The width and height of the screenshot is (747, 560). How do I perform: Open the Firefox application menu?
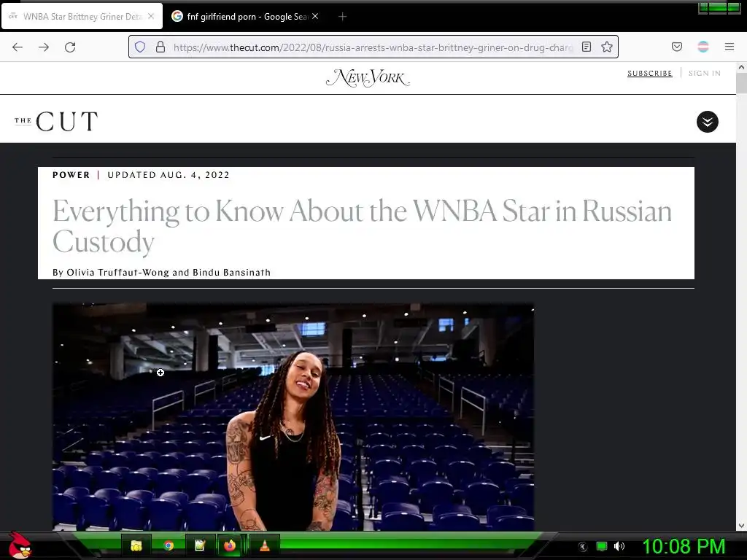click(729, 47)
